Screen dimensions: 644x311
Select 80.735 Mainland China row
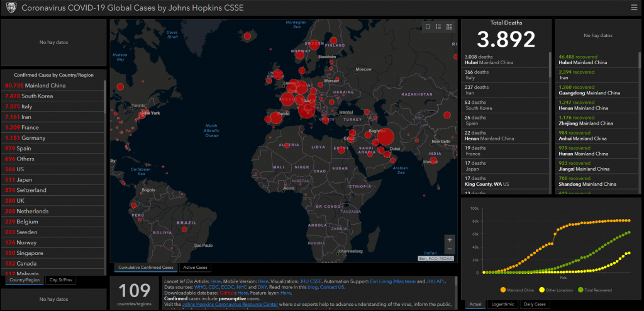(x=53, y=86)
